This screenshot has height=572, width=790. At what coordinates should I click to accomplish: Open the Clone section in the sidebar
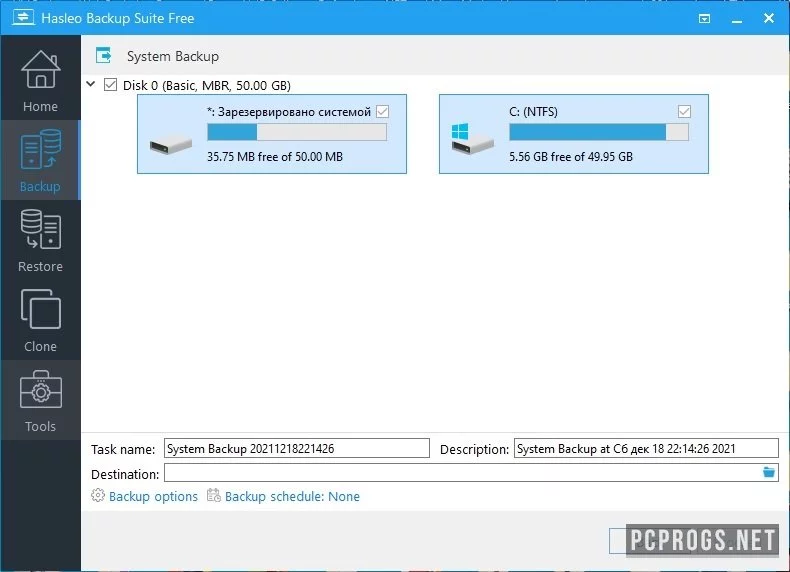(x=40, y=320)
